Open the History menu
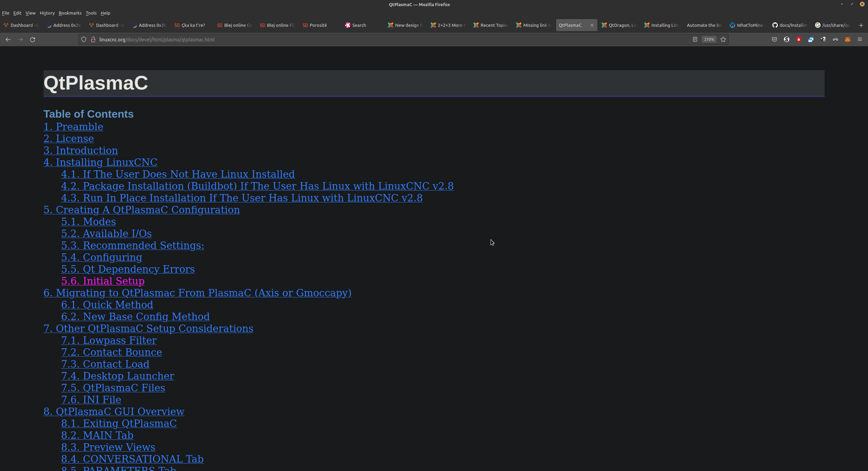This screenshot has width=868, height=471. pyautogui.click(x=47, y=13)
